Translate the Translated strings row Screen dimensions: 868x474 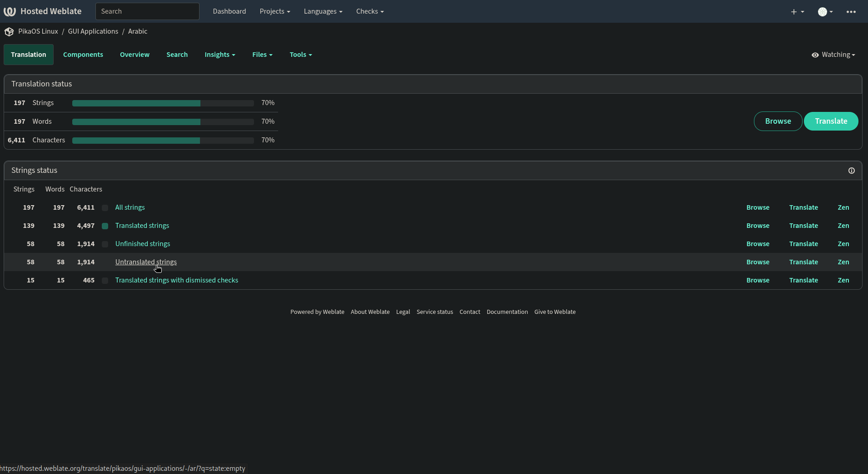pyautogui.click(x=803, y=226)
